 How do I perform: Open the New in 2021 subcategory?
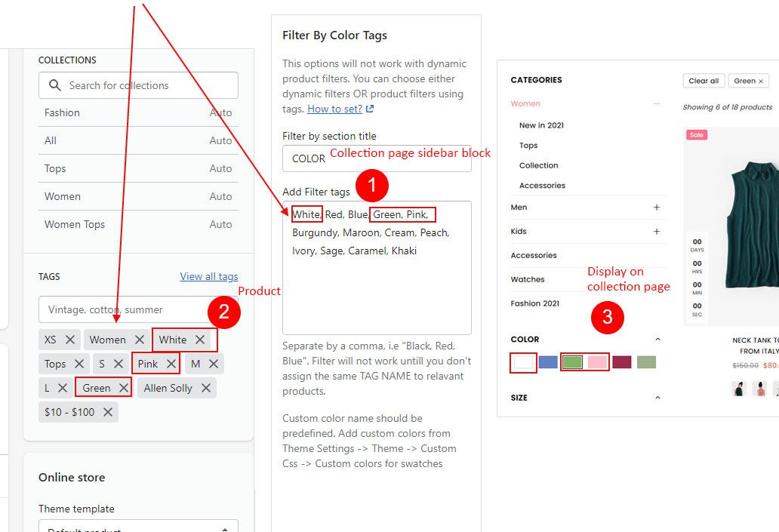[x=541, y=125]
